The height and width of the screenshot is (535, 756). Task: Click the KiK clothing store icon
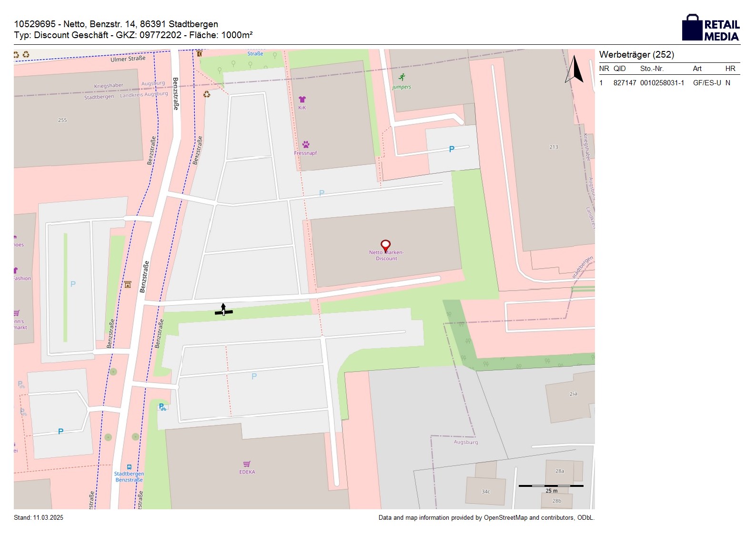302,100
